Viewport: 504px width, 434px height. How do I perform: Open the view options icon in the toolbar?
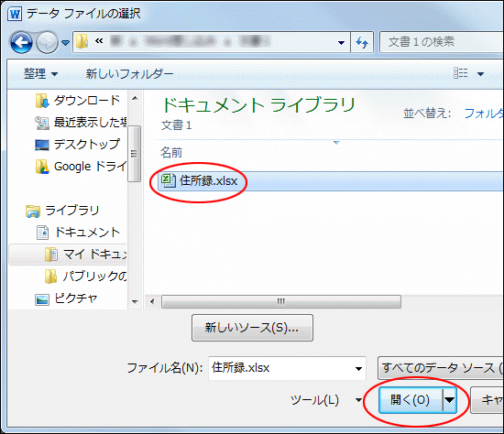click(x=460, y=73)
